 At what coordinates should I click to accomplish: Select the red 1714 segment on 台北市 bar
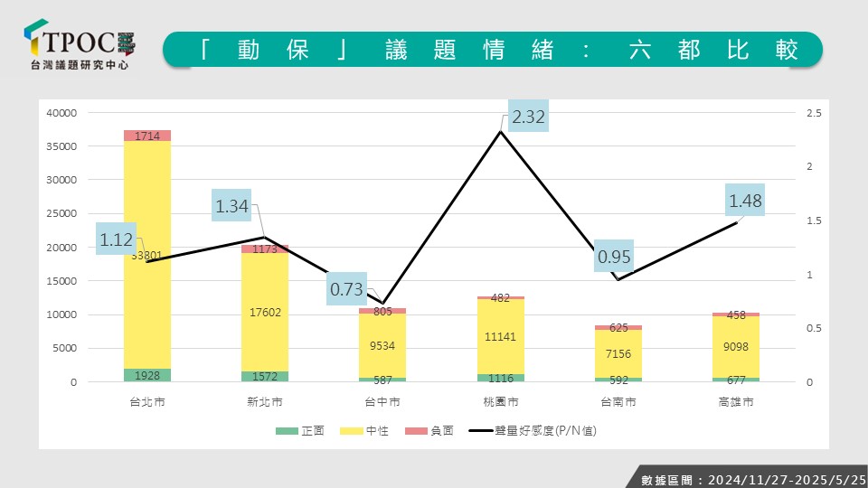point(147,136)
